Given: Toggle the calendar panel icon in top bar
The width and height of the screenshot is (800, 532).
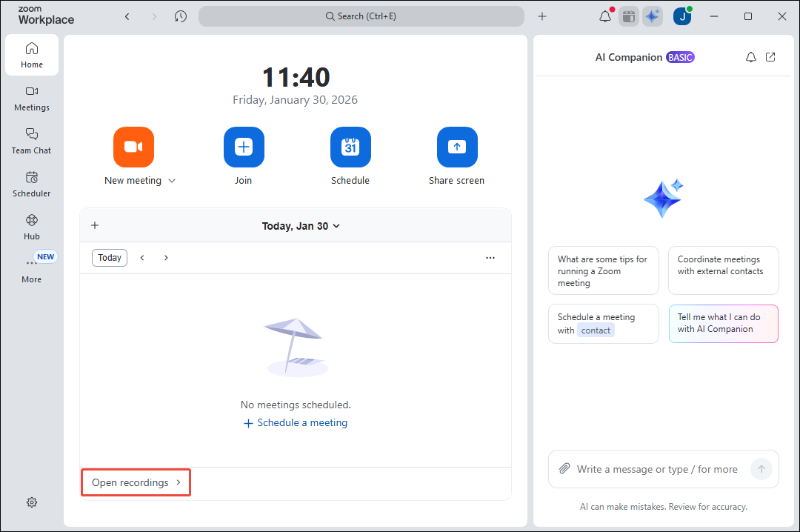Looking at the screenshot, I should pos(629,16).
